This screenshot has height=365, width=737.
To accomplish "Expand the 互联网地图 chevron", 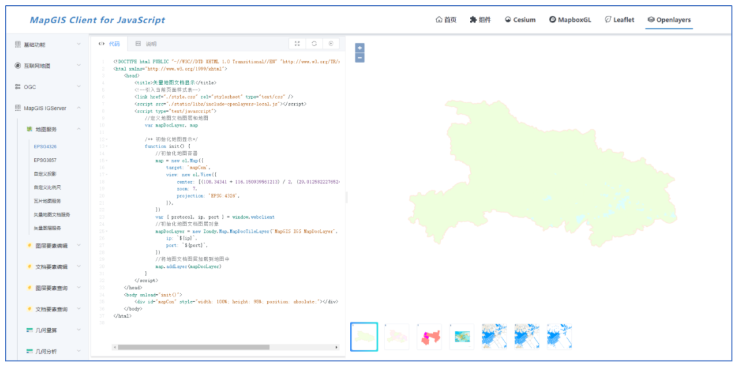I will (79, 66).
